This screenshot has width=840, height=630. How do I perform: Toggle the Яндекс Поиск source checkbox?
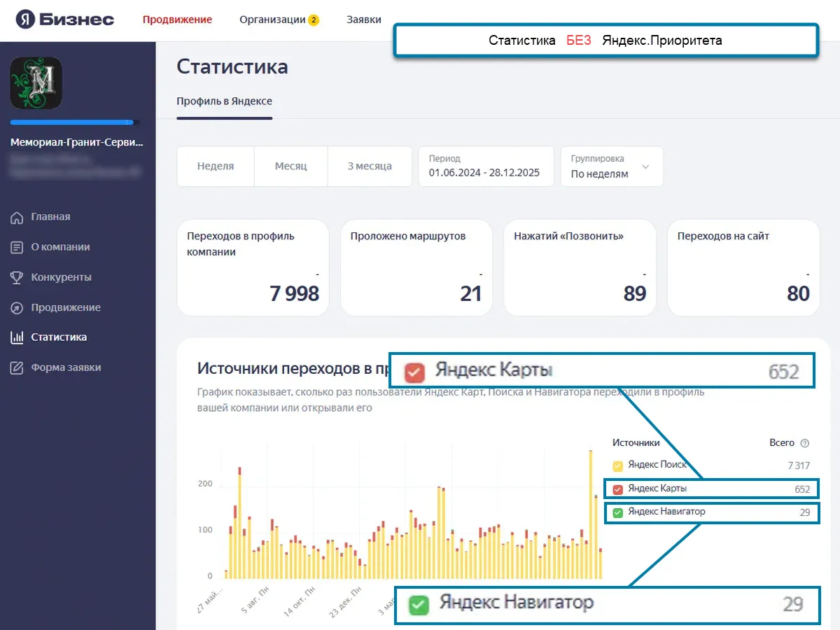(x=618, y=465)
